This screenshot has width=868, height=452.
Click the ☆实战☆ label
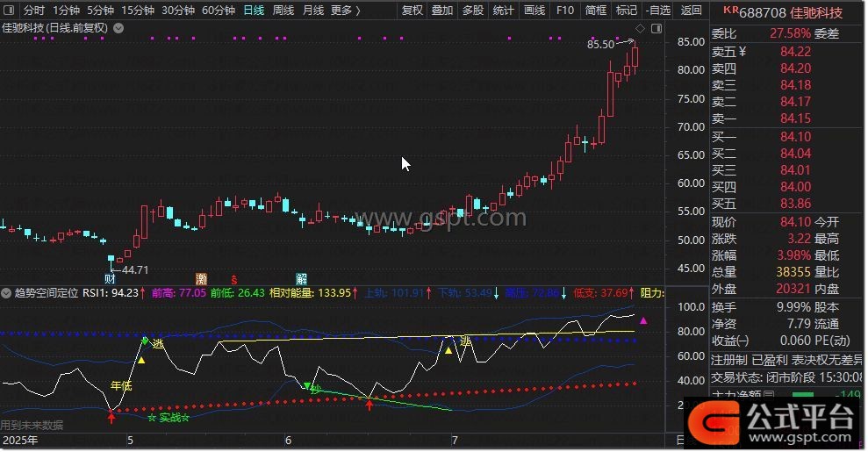tap(169, 418)
